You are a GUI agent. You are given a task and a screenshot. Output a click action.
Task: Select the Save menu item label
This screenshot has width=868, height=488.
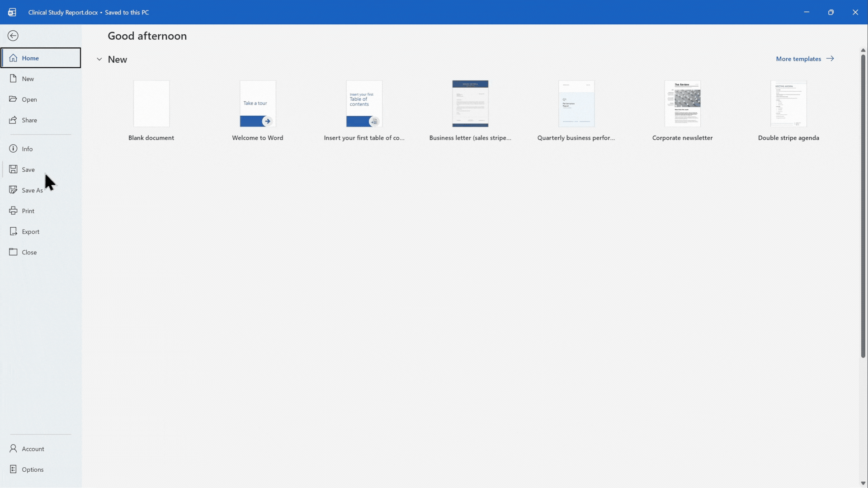[28, 169]
